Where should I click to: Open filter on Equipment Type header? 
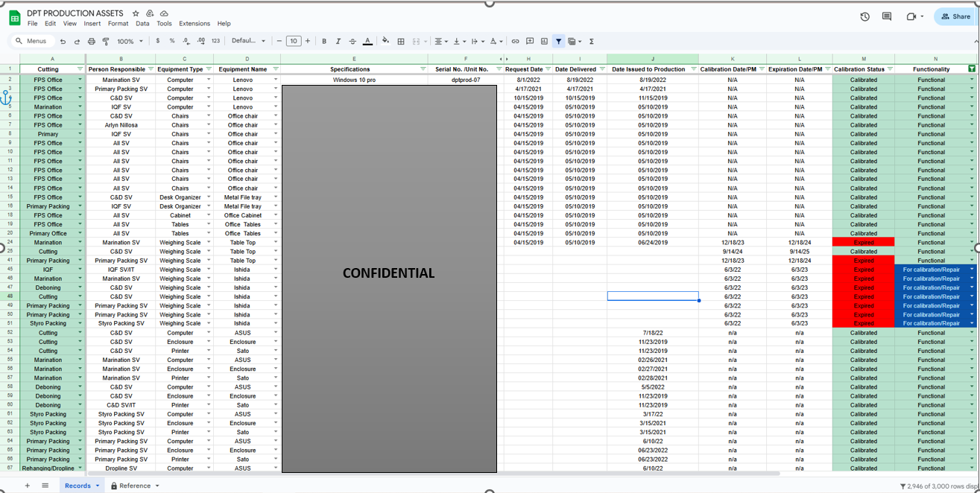[x=208, y=69]
